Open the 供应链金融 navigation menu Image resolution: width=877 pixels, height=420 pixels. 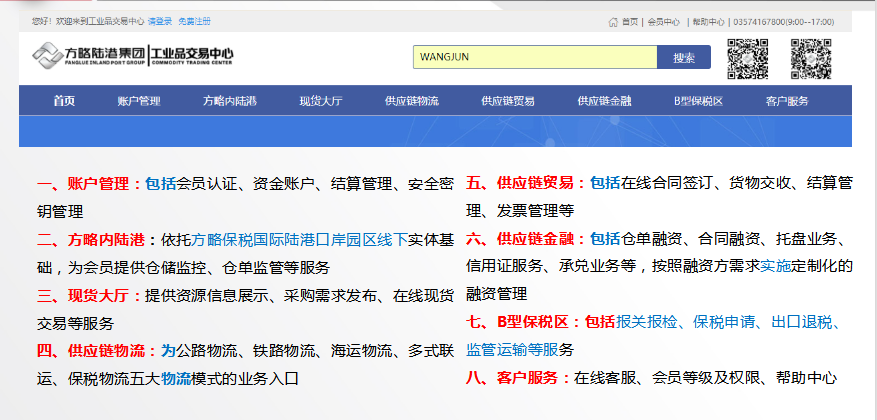point(603,101)
